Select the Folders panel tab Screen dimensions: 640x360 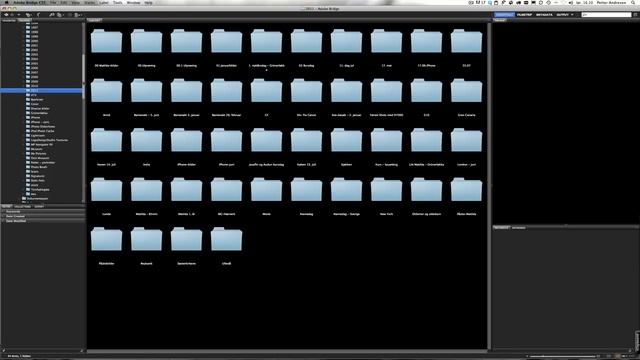tap(24, 20)
